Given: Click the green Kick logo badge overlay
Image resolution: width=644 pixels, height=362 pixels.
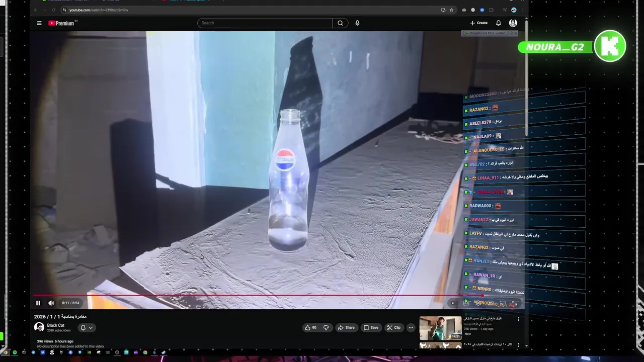Looking at the screenshot, I should coord(610,47).
